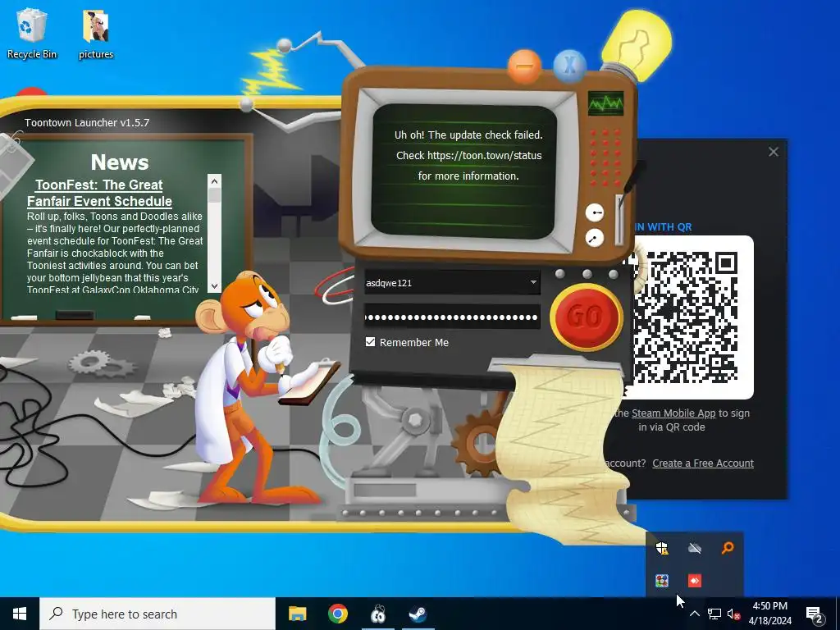Click the muted volume speaker icon
The width and height of the screenshot is (840, 630).
(734, 614)
